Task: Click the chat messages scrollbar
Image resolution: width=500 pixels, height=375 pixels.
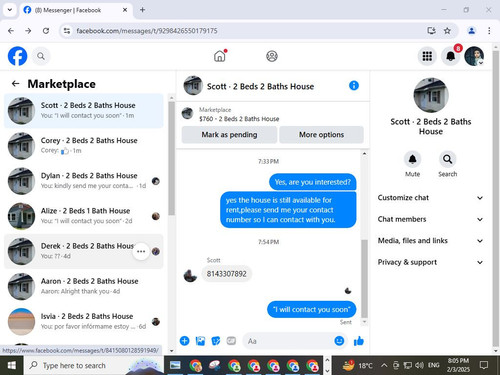Action: pyautogui.click(x=364, y=278)
